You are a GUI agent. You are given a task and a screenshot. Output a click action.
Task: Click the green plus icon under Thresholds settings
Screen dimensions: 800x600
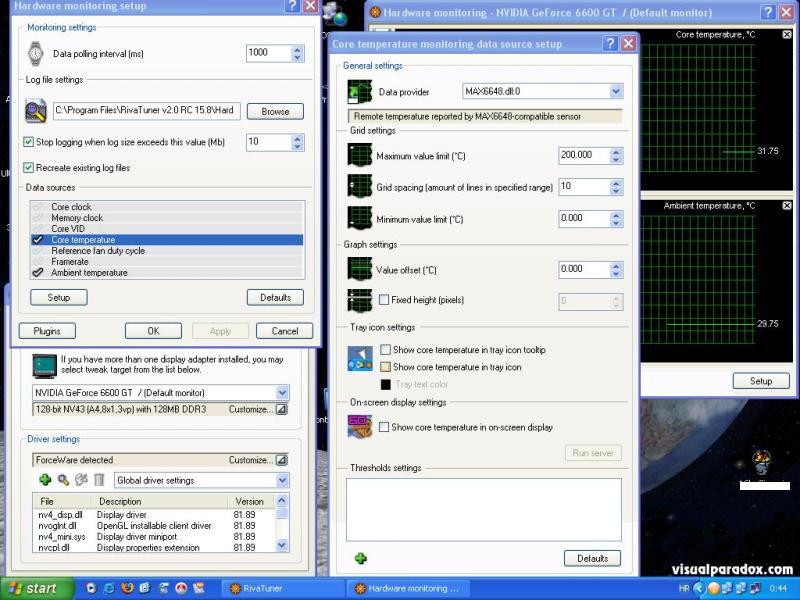point(361,558)
